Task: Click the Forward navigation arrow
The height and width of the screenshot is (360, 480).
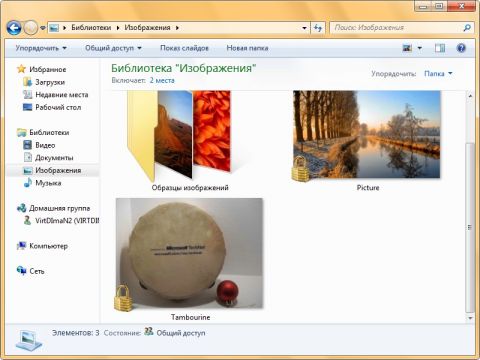Action: point(31,28)
